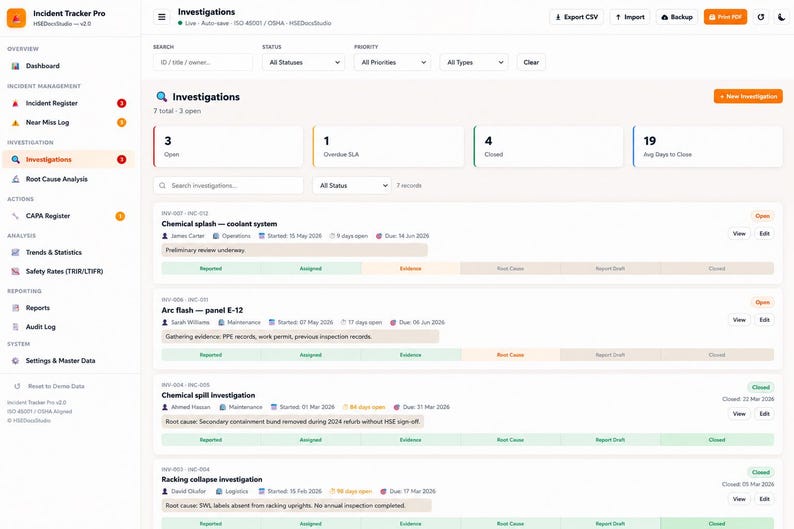View the Arc flash panel E-12 investigation
The width and height of the screenshot is (794, 529).
(x=739, y=320)
